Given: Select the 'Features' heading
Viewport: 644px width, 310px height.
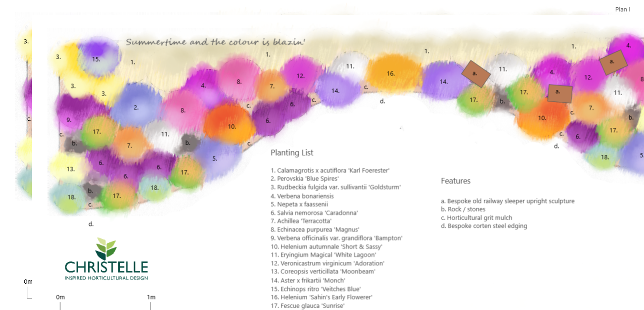Looking at the screenshot, I should click(x=456, y=181).
